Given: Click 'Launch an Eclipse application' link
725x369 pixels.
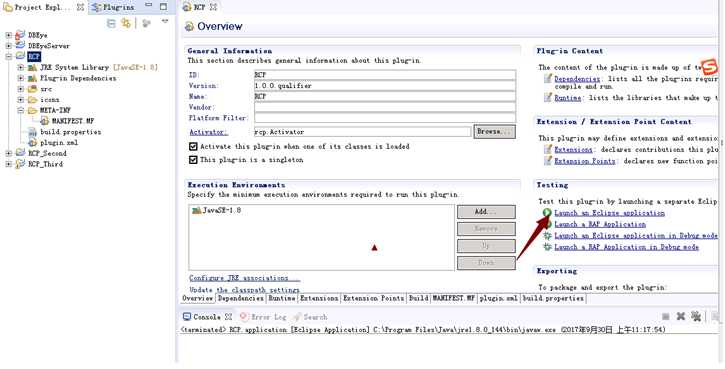Looking at the screenshot, I should [609, 213].
